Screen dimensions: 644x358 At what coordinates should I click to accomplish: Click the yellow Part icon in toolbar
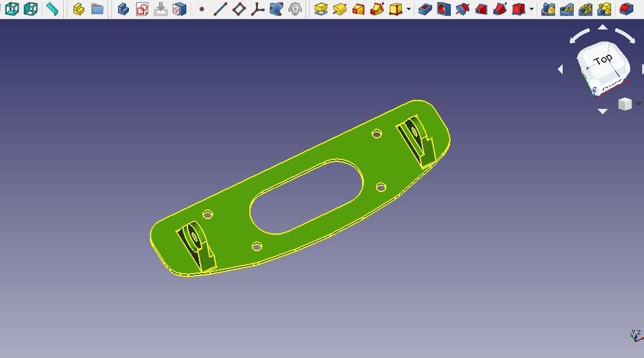pos(79,9)
